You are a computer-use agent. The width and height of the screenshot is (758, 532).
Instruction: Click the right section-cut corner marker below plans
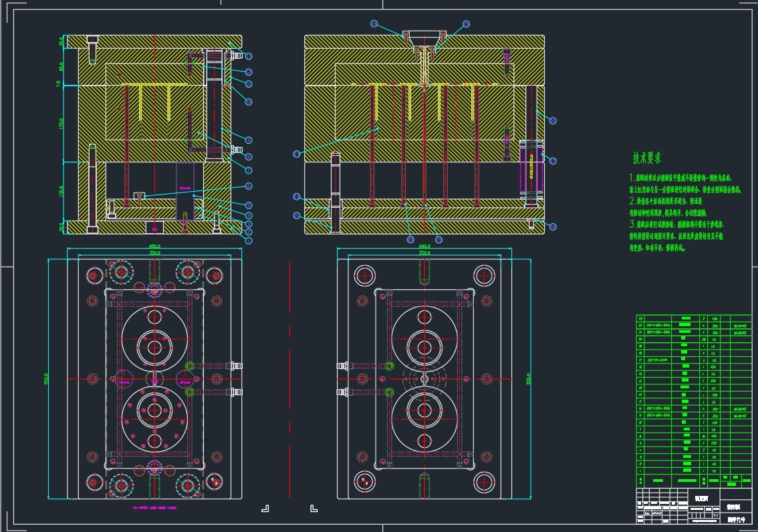313,509
